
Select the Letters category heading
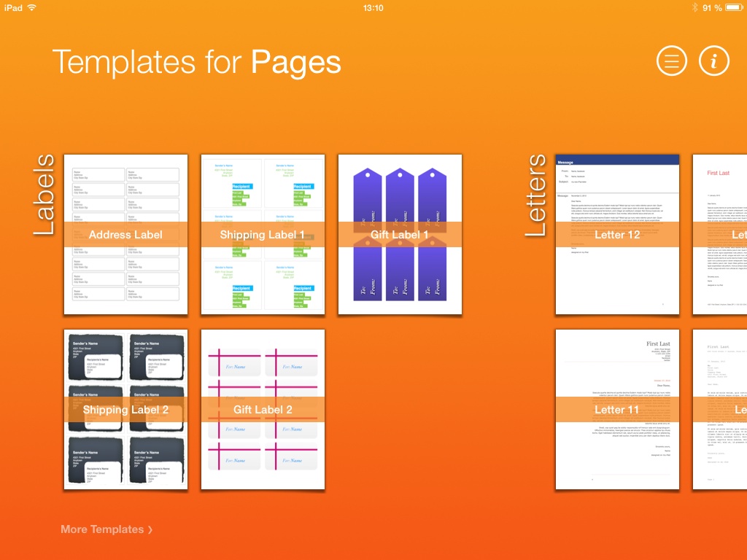click(536, 194)
